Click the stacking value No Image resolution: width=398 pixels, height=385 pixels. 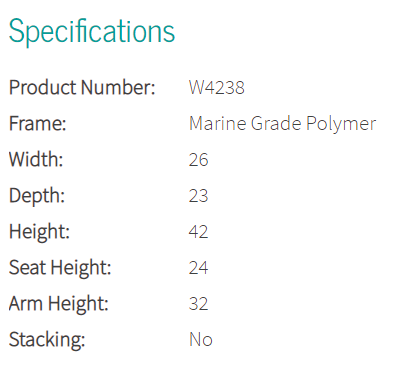[201, 340]
